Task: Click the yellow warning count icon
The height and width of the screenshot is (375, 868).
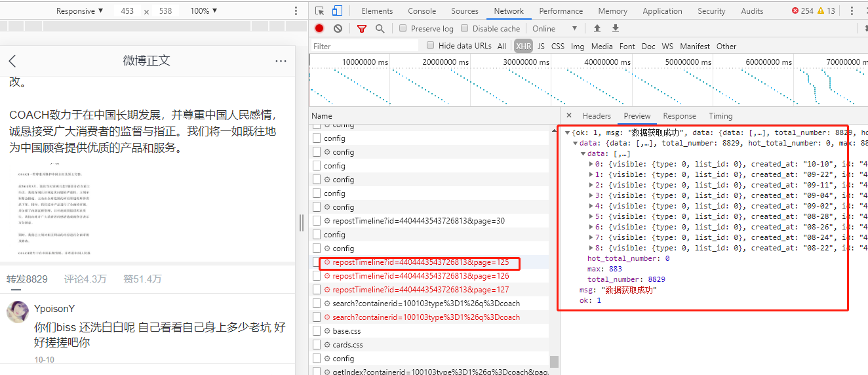Action: [x=820, y=10]
